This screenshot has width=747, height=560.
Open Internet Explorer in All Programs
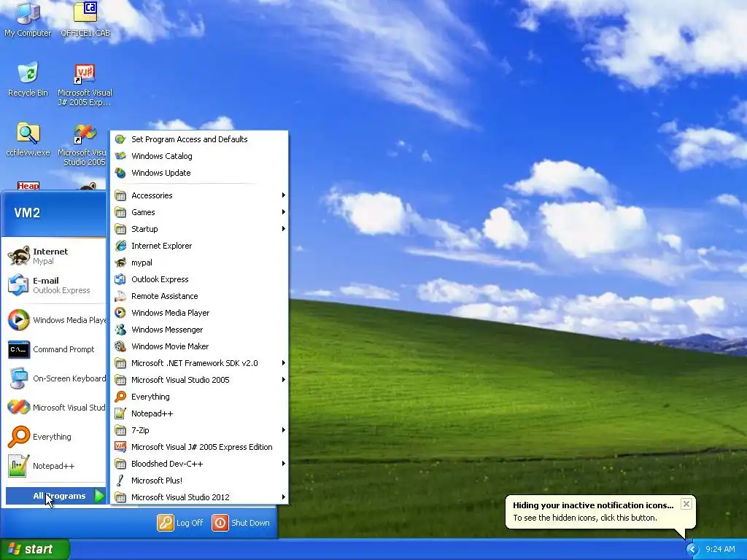pos(200,246)
